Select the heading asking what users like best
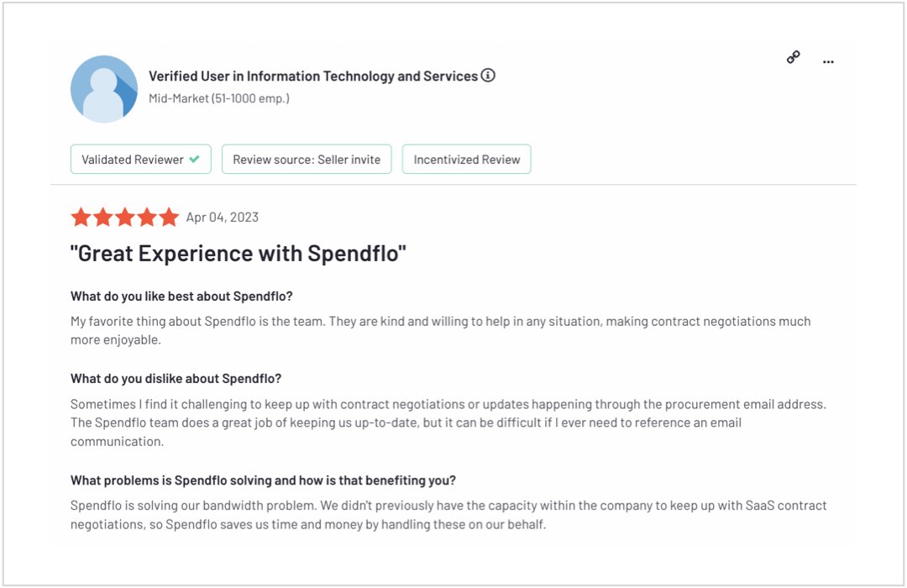The image size is (907, 588). point(183,296)
